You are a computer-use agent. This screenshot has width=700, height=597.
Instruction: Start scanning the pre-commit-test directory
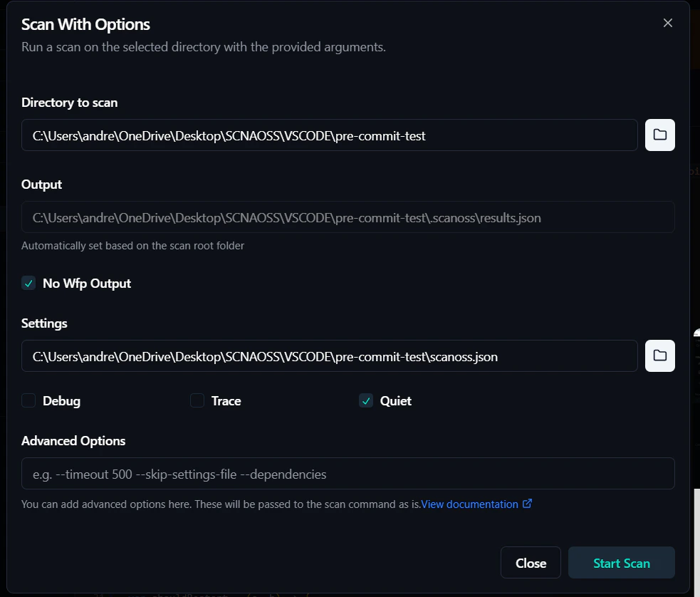pos(621,562)
